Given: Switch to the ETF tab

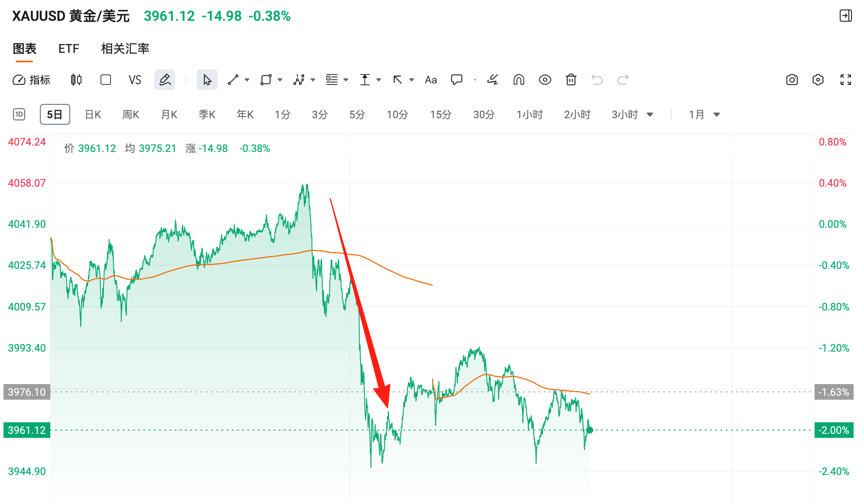Looking at the screenshot, I should click(x=69, y=48).
